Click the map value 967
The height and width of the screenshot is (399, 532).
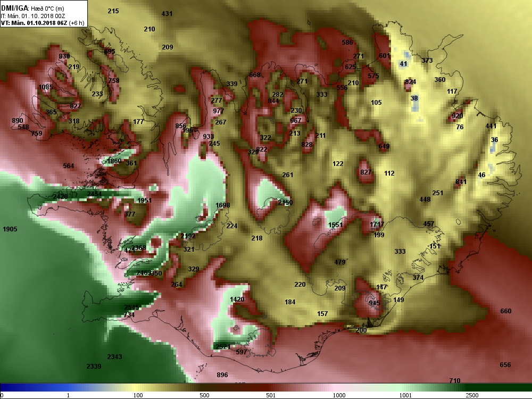295,120
